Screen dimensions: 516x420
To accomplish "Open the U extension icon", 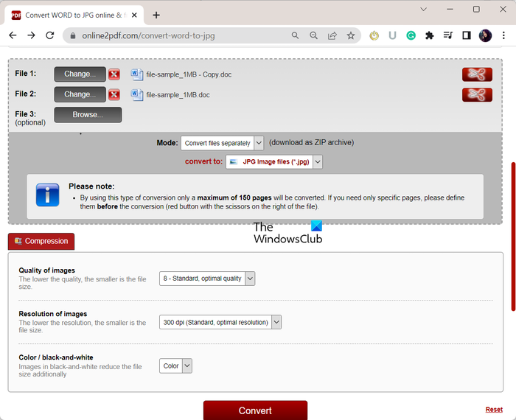I will click(392, 35).
